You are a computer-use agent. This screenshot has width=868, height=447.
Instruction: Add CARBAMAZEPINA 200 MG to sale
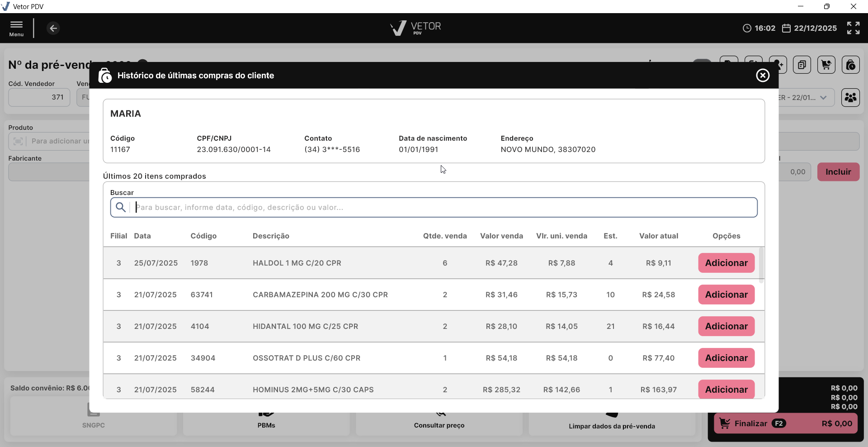(x=726, y=295)
